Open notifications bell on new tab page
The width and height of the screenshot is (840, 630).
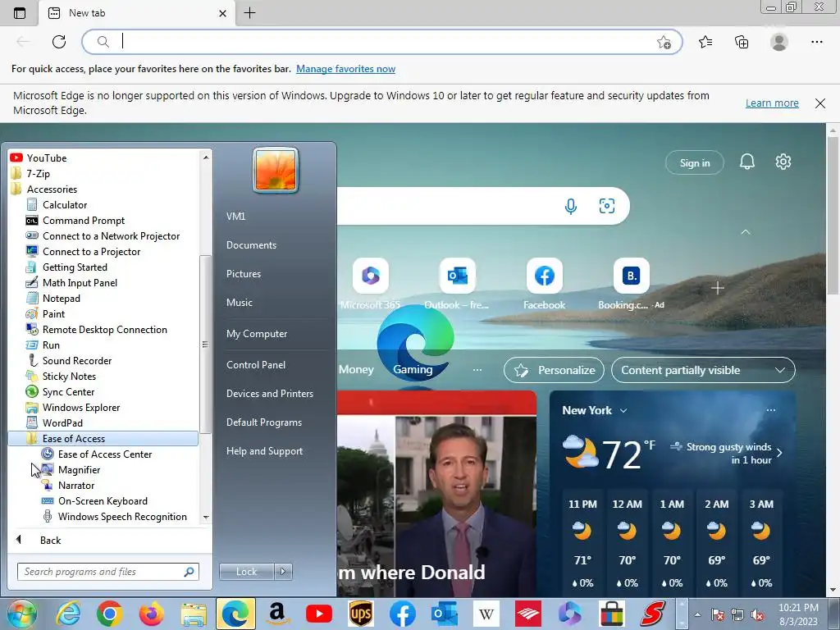pos(746,162)
